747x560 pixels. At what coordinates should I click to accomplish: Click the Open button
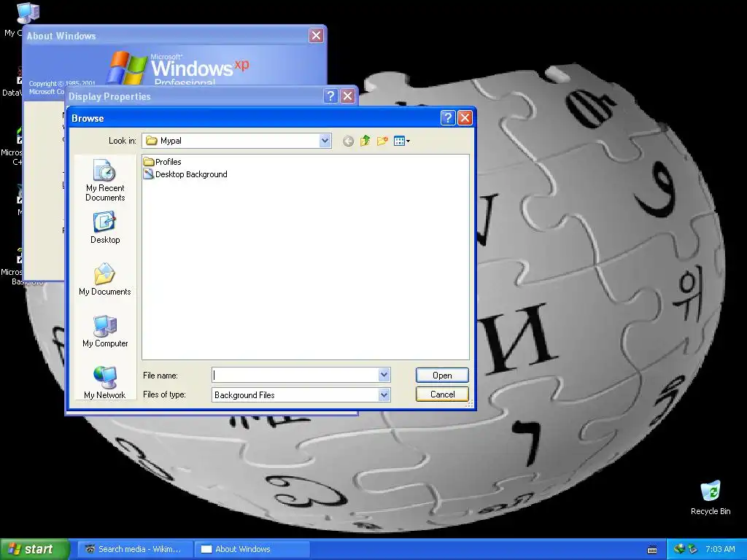(442, 376)
